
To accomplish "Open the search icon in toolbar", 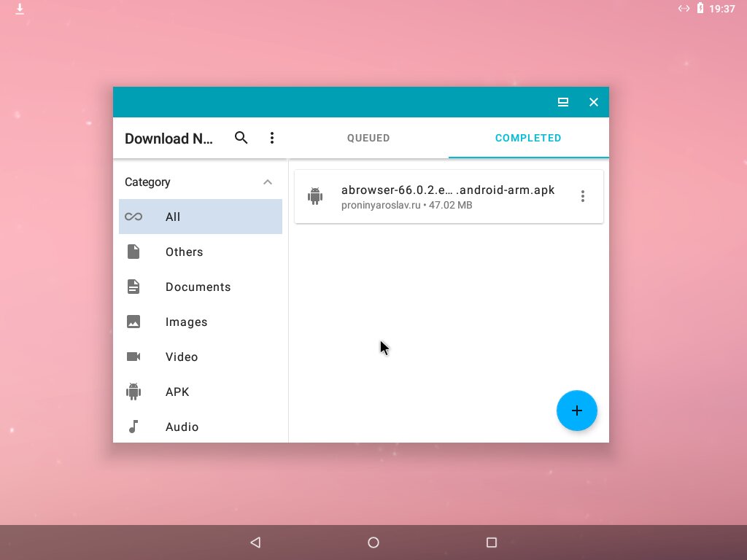I will tap(241, 138).
